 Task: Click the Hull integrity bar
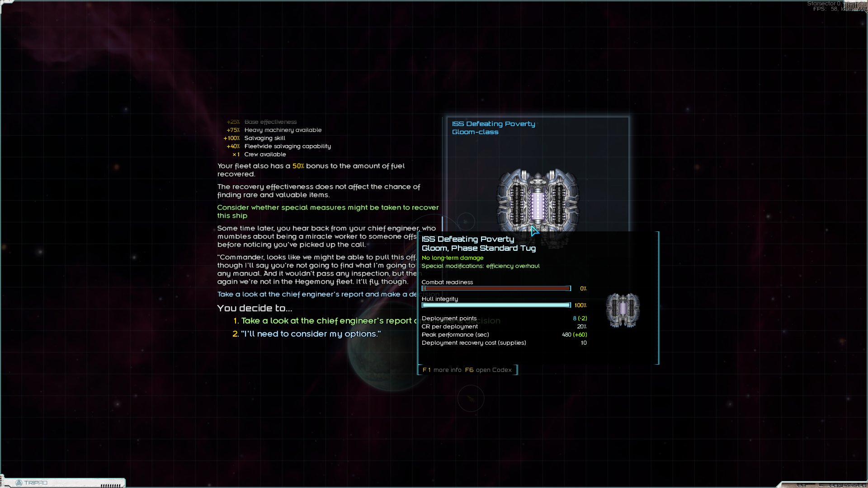496,305
